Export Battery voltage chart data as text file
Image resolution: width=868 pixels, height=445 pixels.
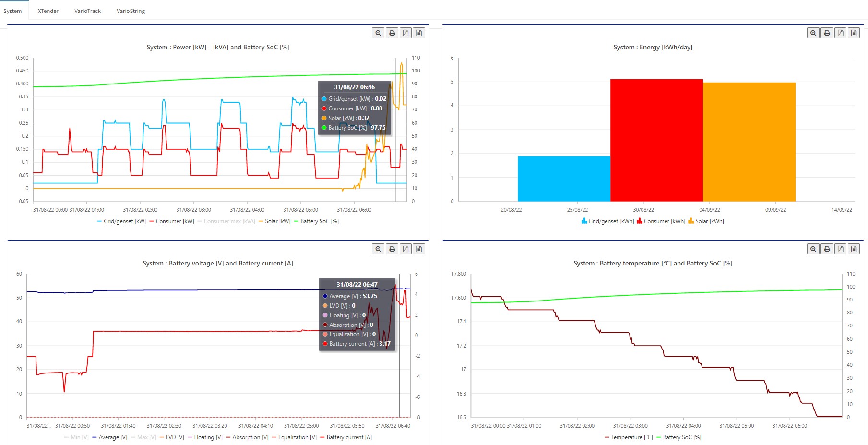[419, 249]
